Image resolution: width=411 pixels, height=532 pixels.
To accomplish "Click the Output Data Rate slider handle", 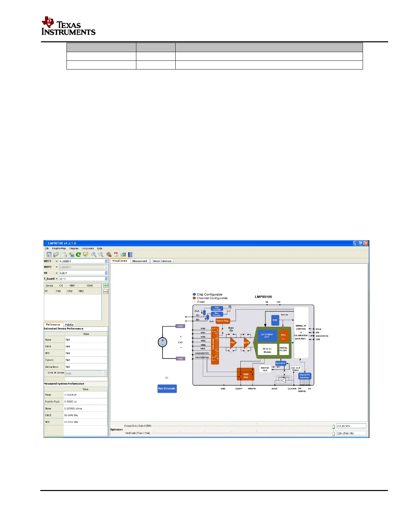I will pyautogui.click(x=333, y=427).
